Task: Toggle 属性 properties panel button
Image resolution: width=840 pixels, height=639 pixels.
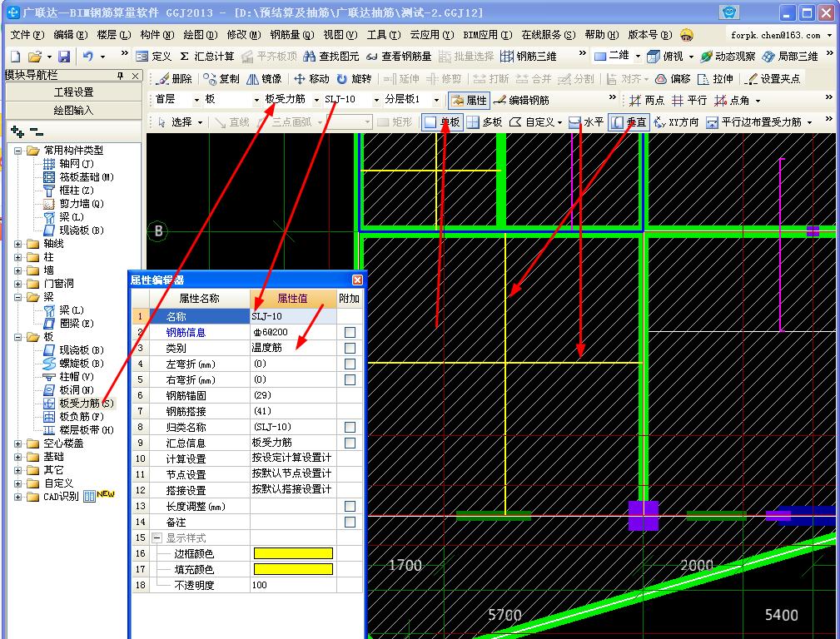Action: 470,100
